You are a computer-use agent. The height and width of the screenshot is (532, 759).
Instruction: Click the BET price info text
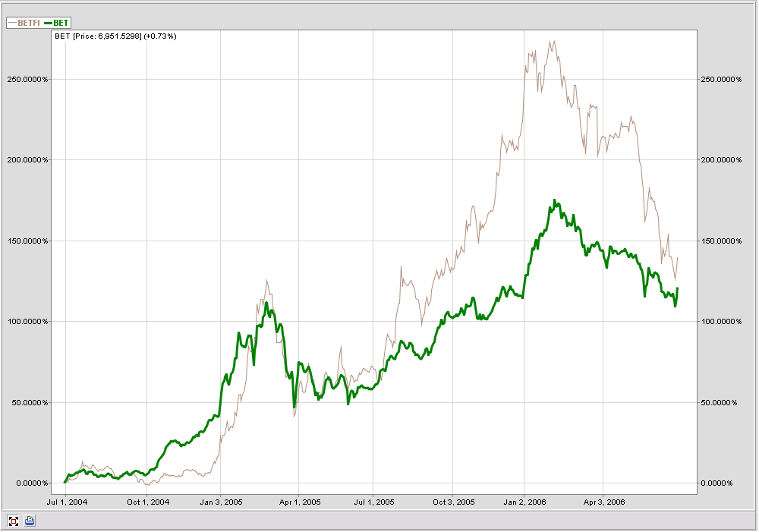pos(114,36)
